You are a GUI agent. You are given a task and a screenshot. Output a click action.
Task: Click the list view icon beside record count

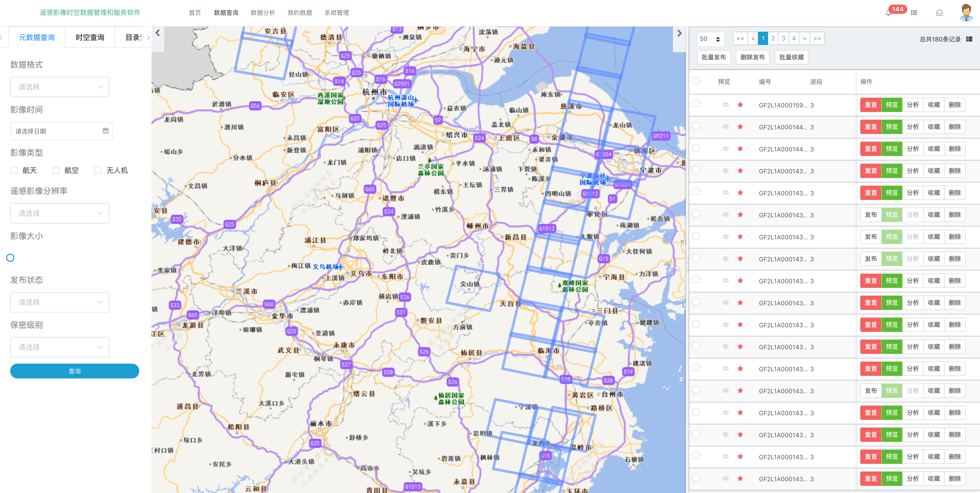(969, 39)
